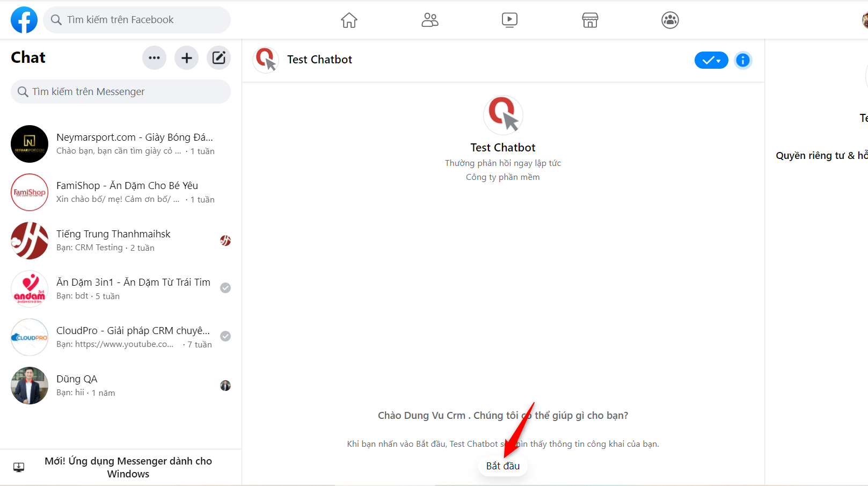The width and height of the screenshot is (868, 486).
Task: Click the Dũng QA profile photo
Action: [30, 386]
